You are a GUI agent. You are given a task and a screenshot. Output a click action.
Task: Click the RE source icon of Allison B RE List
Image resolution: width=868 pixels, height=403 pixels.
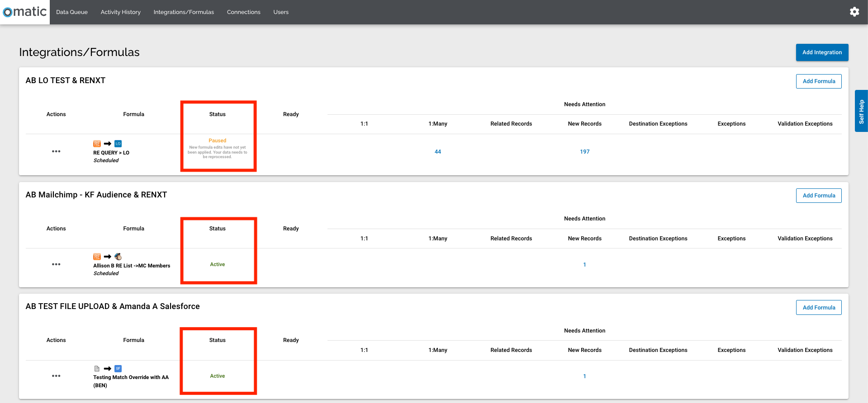point(97,257)
